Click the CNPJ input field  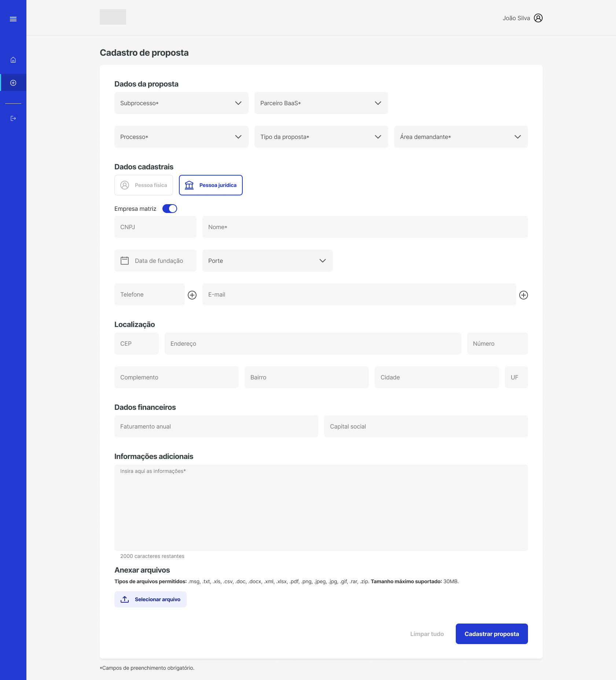155,227
